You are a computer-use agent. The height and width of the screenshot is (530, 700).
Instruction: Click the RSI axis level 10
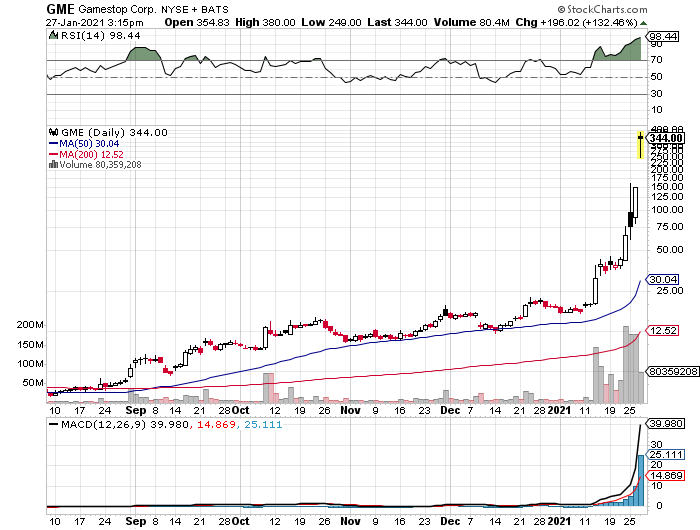pyautogui.click(x=656, y=110)
